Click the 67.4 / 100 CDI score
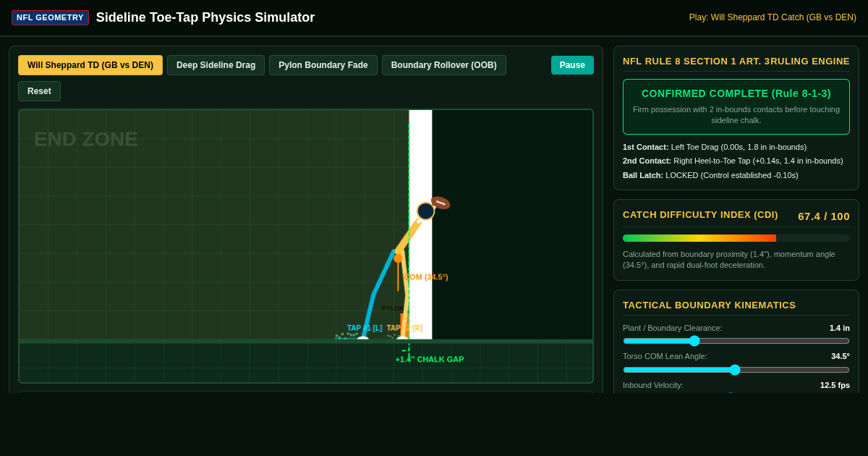This screenshot has width=868, height=456. click(824, 216)
